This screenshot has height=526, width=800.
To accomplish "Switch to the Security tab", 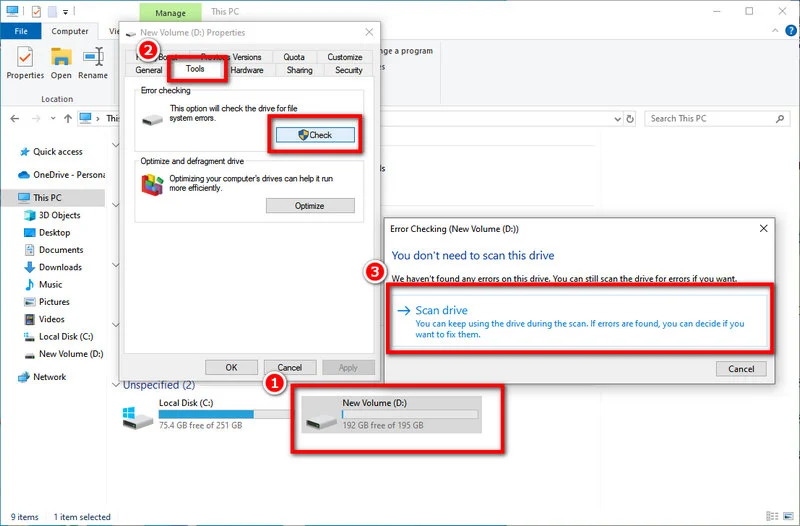I will click(348, 70).
